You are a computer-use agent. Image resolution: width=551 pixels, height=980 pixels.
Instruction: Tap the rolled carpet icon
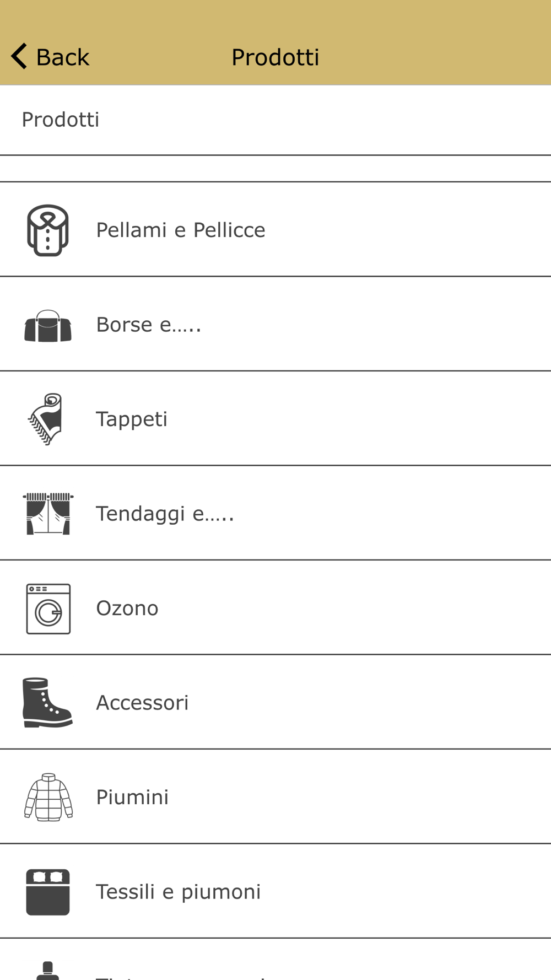tap(46, 419)
